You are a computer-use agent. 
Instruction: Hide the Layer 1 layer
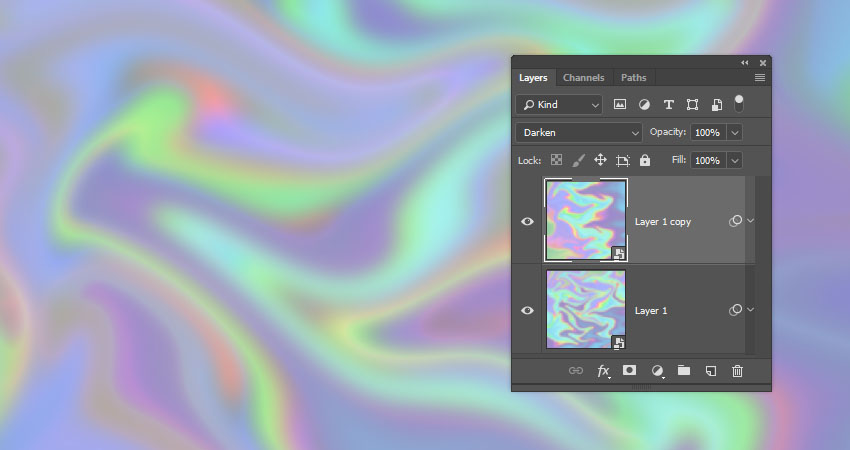[527, 310]
